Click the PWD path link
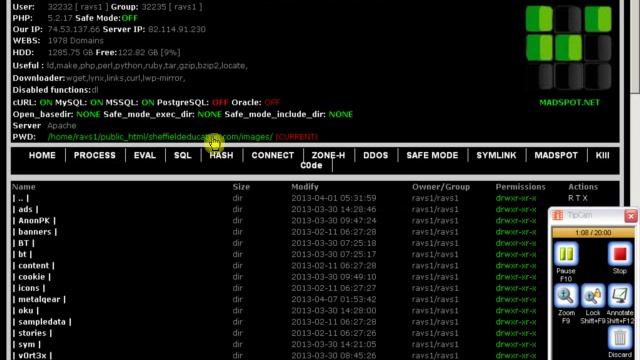 (x=160, y=137)
